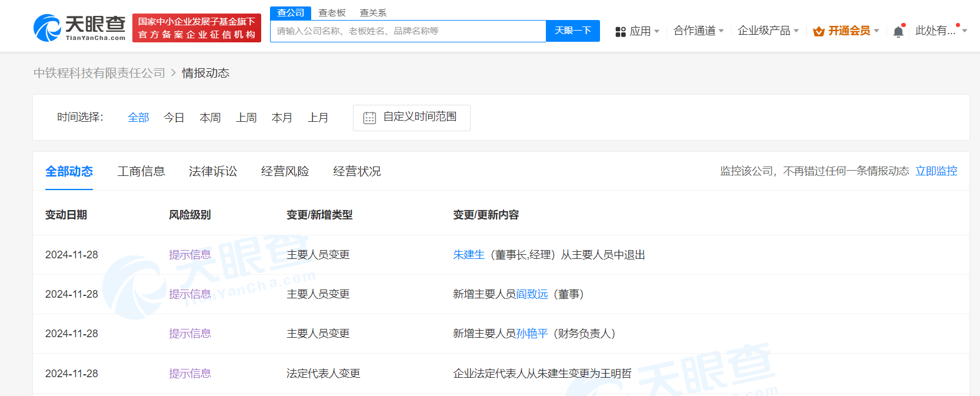Viewport: 980px width, 396px height.
Task: Click the 变更/更新内容 column header
Action: 486,215
